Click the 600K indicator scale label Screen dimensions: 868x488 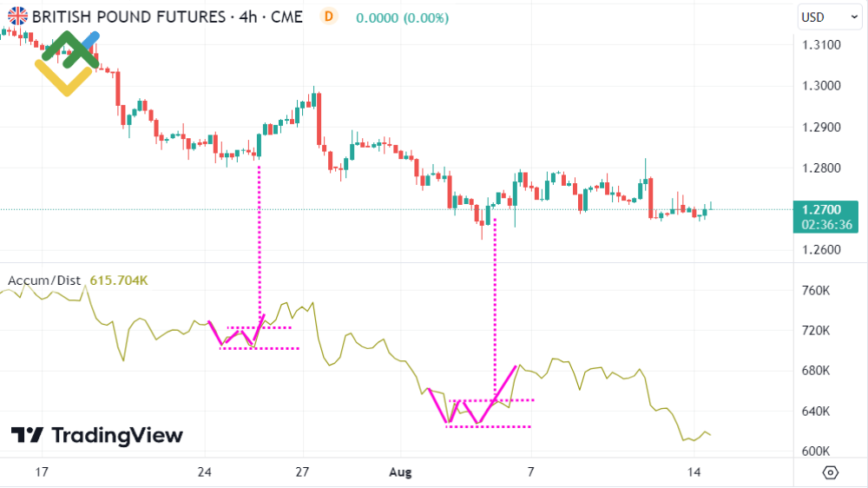click(x=817, y=451)
